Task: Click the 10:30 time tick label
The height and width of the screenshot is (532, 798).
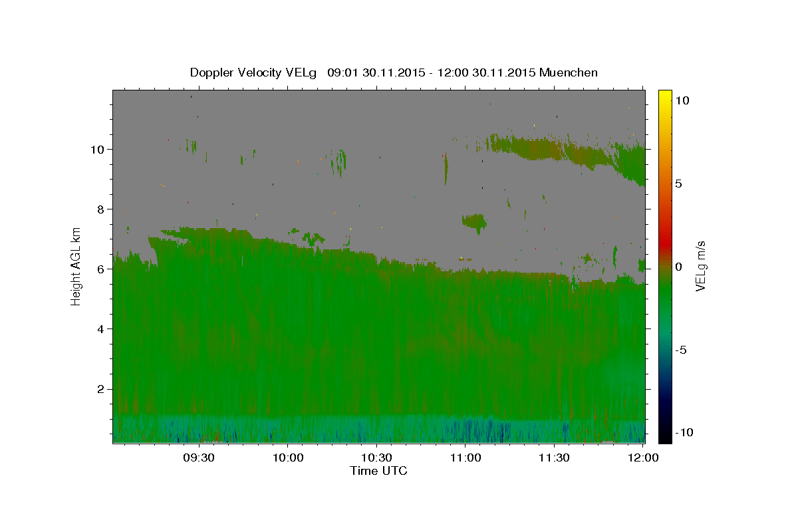Action: click(x=376, y=458)
